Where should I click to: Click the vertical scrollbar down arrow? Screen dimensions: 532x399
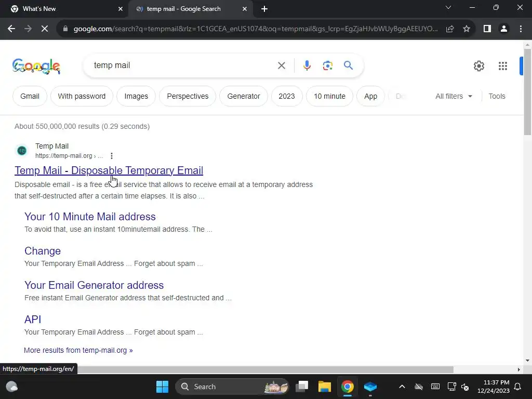[x=527, y=361]
